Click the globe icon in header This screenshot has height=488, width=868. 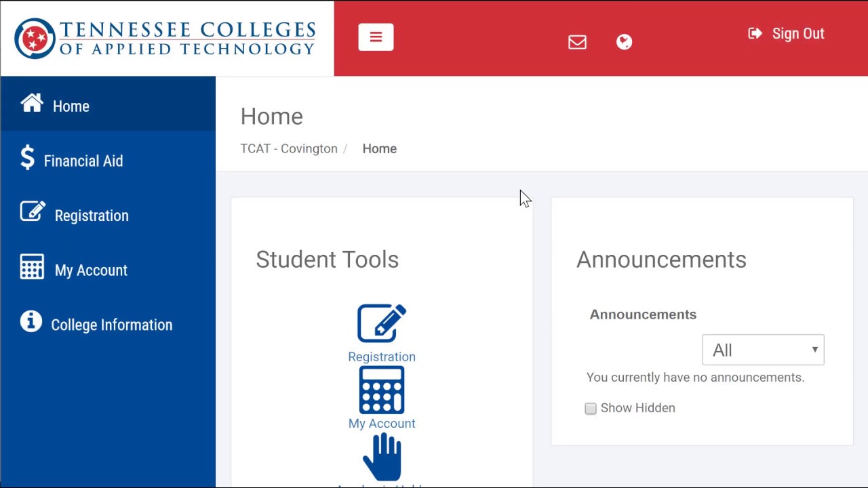click(624, 42)
